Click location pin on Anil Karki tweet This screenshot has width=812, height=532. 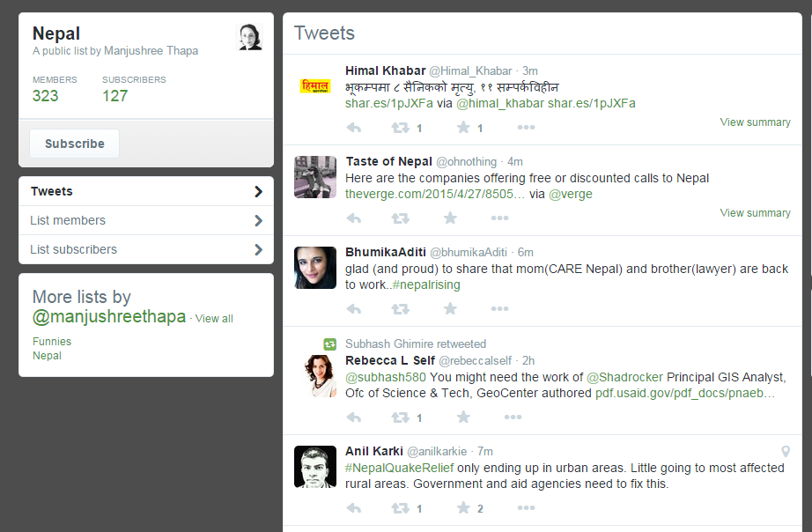coord(786,452)
